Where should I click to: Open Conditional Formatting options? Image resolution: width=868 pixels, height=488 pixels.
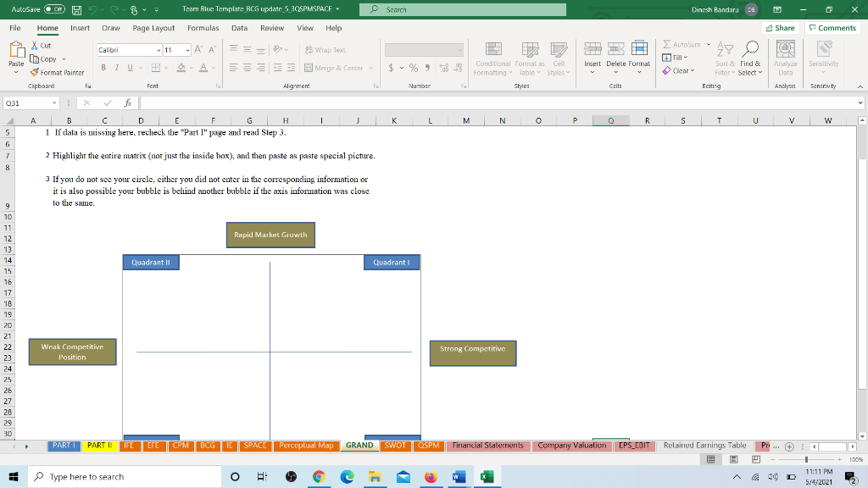[x=492, y=59]
